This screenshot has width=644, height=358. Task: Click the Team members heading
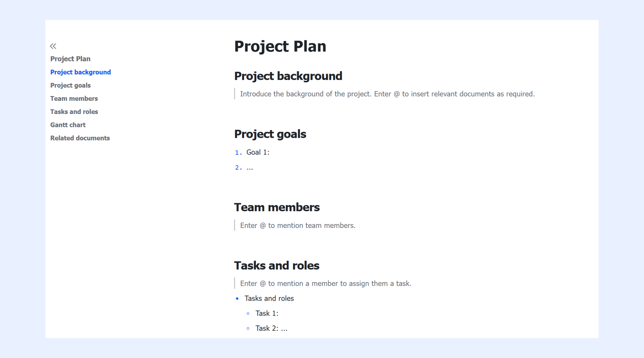(x=277, y=207)
